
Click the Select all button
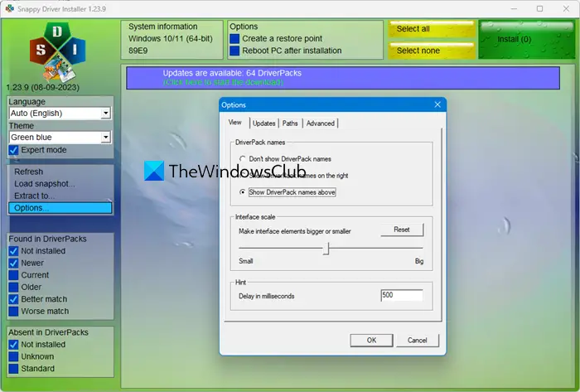pyautogui.click(x=432, y=29)
